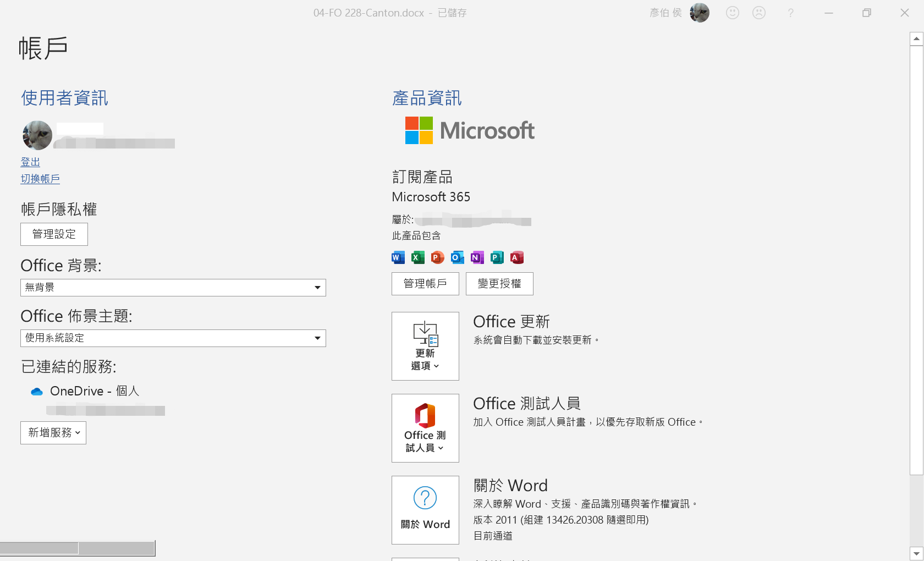Open the 更新選項 dropdown button

(425, 346)
